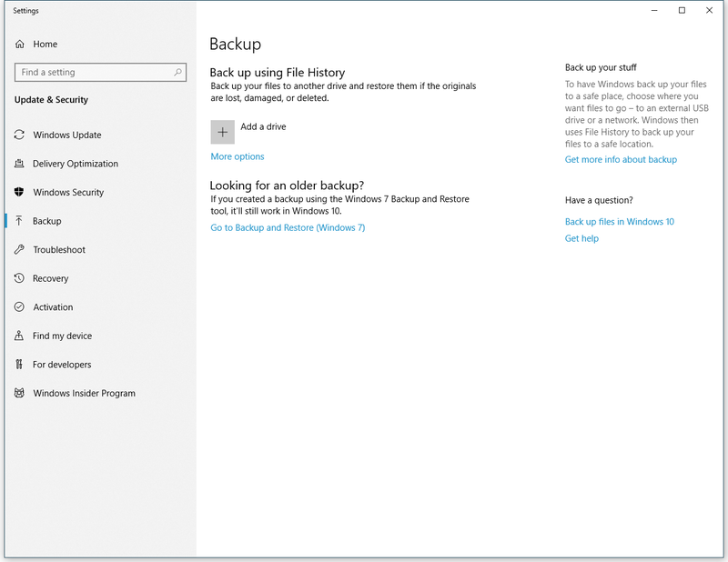Image resolution: width=728 pixels, height=562 pixels.
Task: Click the Activation checkmark circle icon
Action: pos(19,306)
